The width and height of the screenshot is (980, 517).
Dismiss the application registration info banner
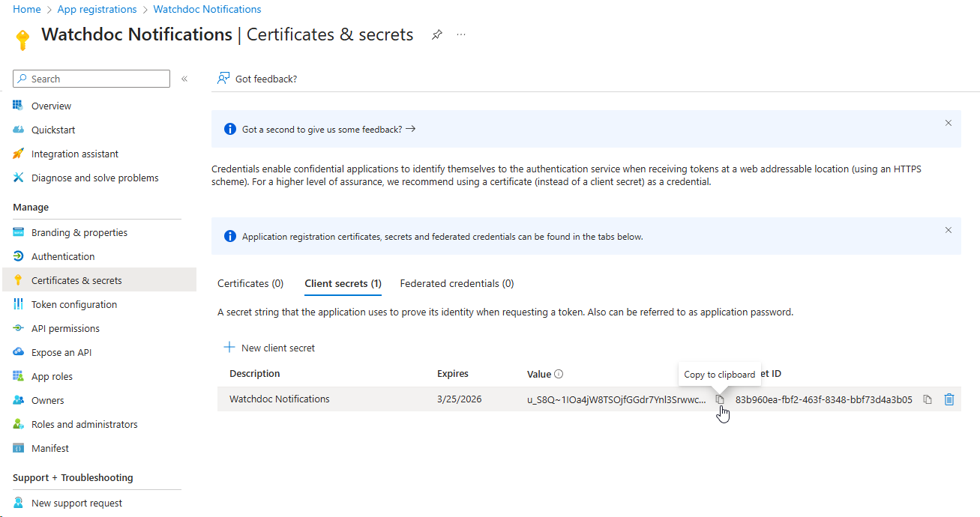[949, 230]
